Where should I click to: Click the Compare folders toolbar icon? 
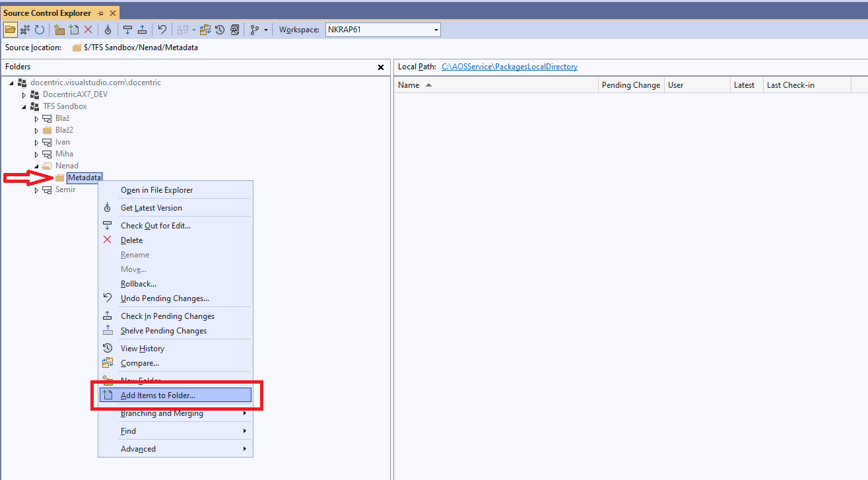[205, 30]
